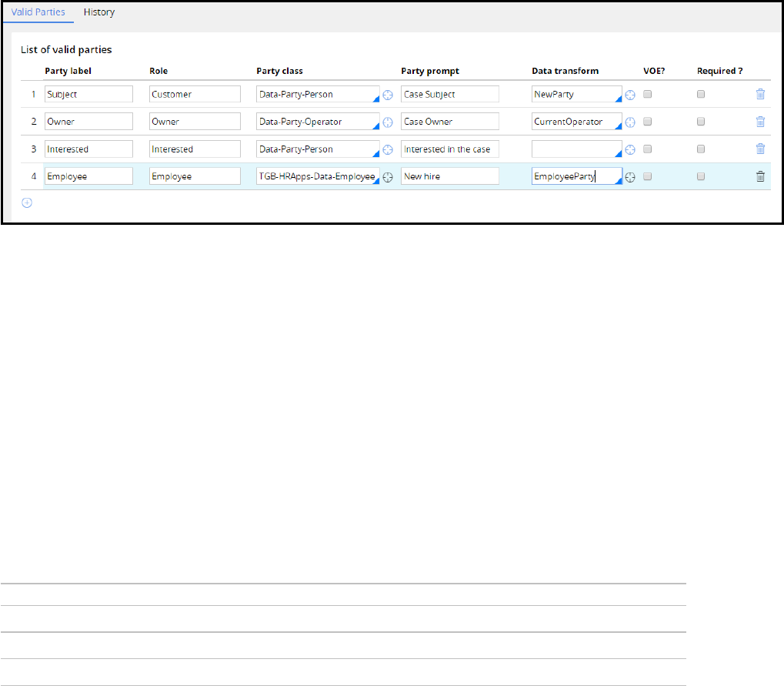Delete the Subject party row
This screenshot has width=784, height=686.
click(760, 94)
